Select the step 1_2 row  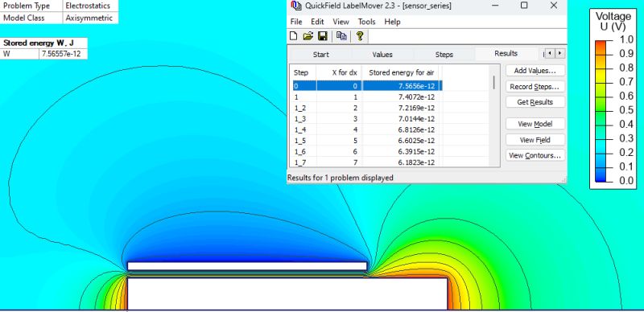367,108
